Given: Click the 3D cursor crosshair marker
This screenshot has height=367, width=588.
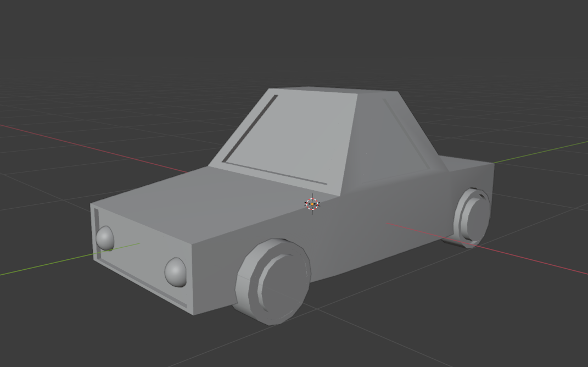Looking at the screenshot, I should click(x=312, y=204).
